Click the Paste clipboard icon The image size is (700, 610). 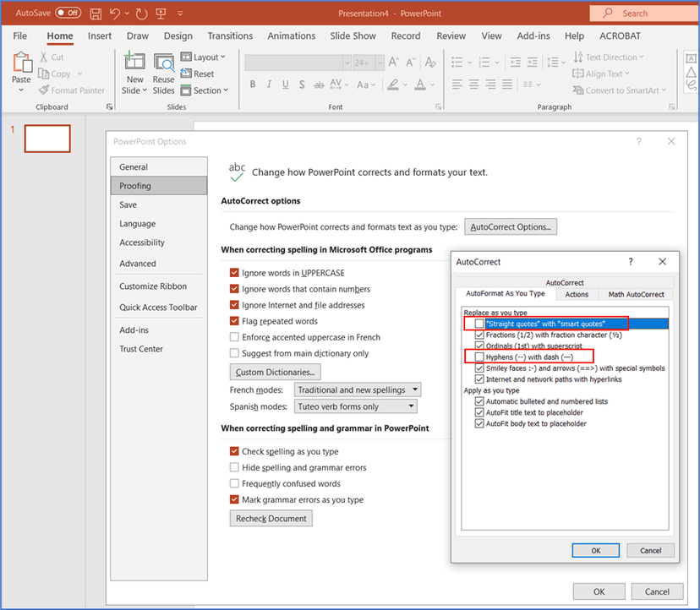pyautogui.click(x=21, y=63)
